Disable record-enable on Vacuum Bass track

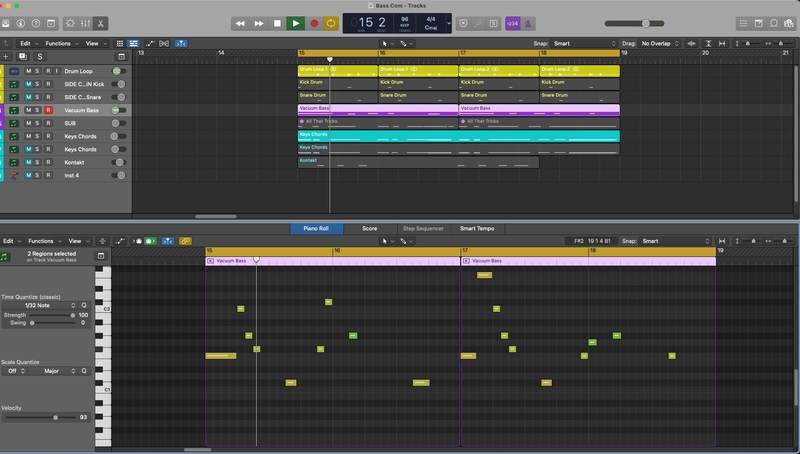point(48,110)
